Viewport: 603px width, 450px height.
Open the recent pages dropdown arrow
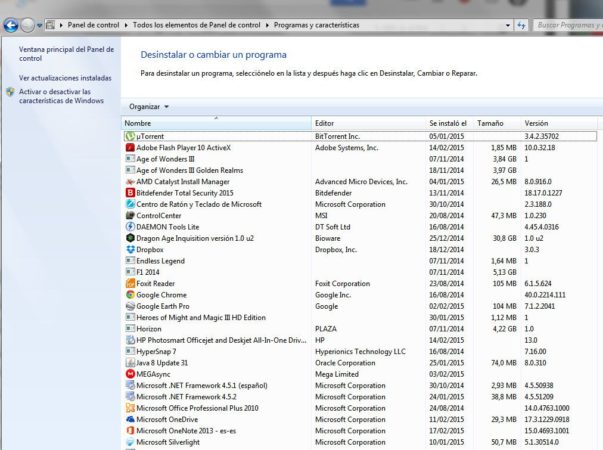click(39, 26)
